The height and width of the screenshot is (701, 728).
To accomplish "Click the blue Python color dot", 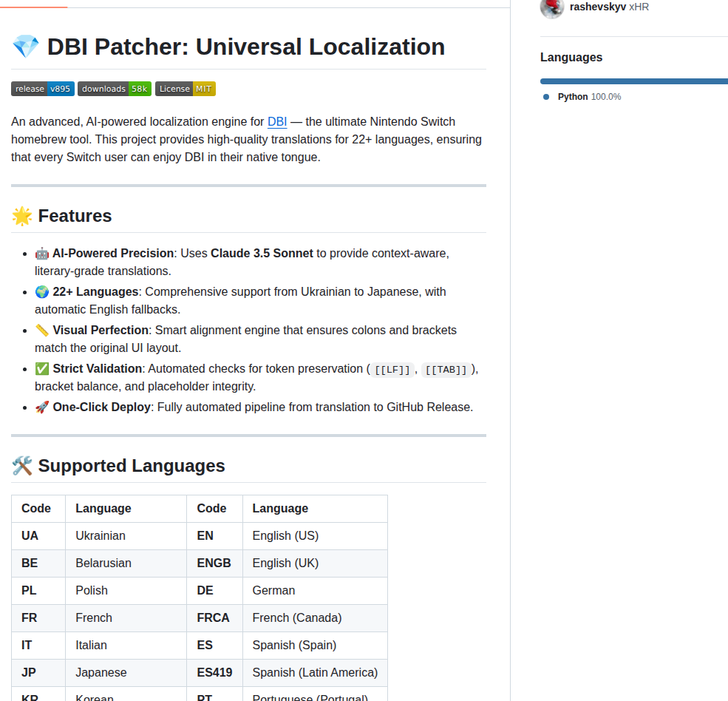I will point(546,97).
